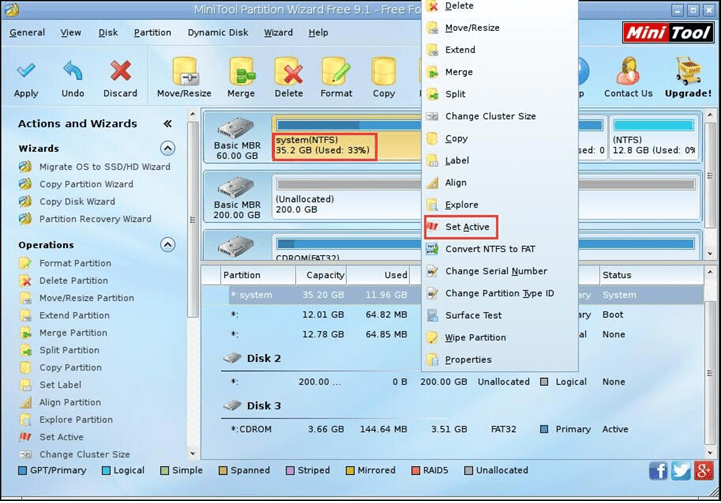
Task: Open the General menu
Action: click(x=27, y=33)
